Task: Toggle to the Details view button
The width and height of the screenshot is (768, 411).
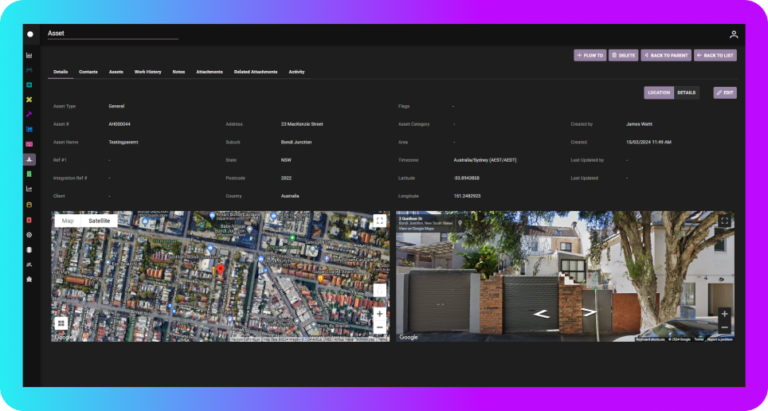Action: click(x=687, y=92)
